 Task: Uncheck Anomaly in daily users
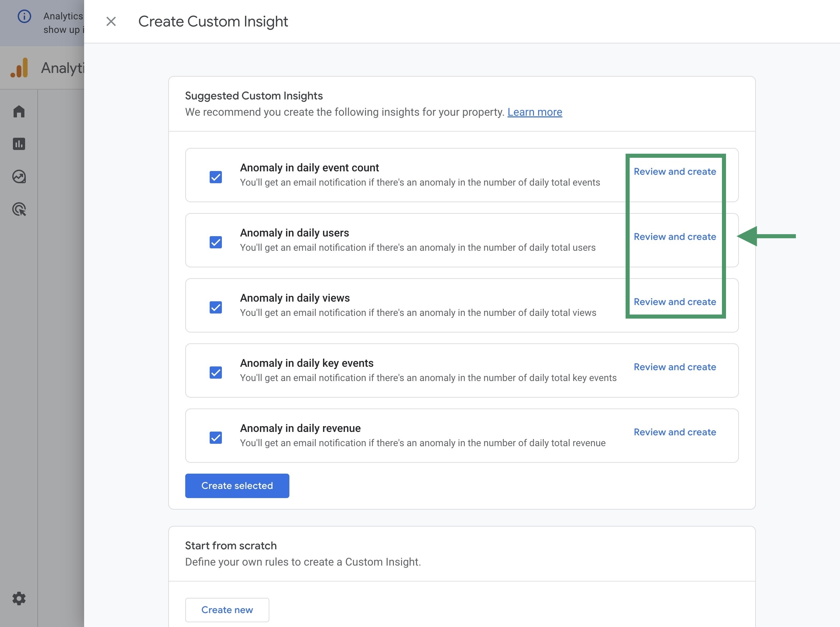point(215,242)
